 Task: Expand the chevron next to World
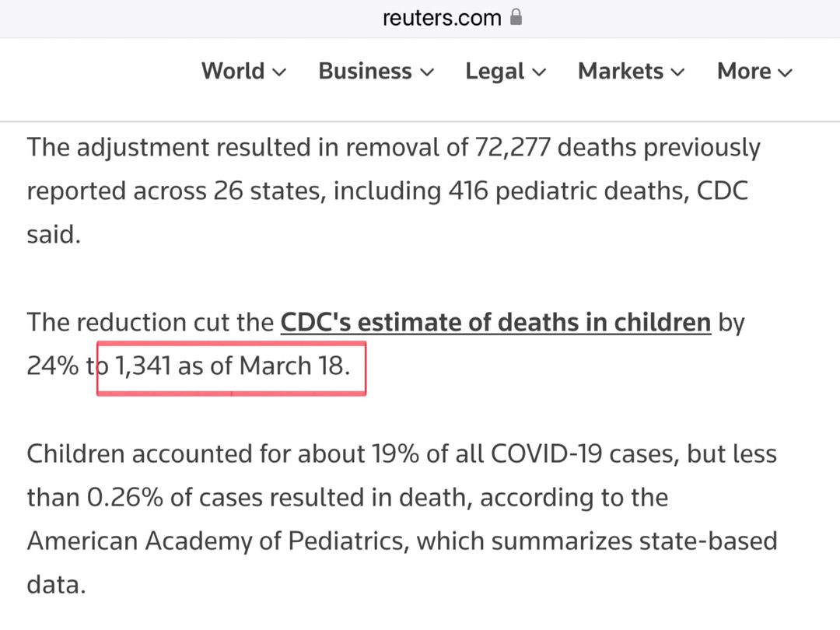(x=279, y=72)
